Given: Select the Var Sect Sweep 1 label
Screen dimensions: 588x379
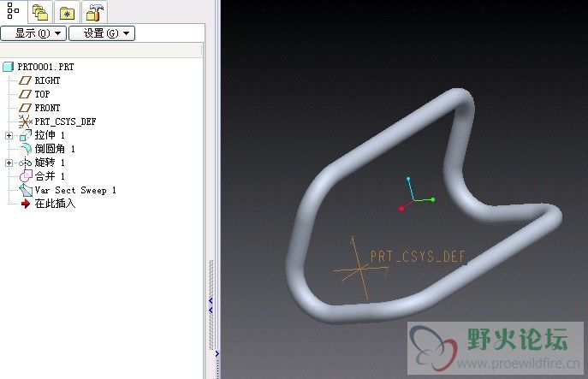Looking at the screenshot, I should (x=75, y=190).
